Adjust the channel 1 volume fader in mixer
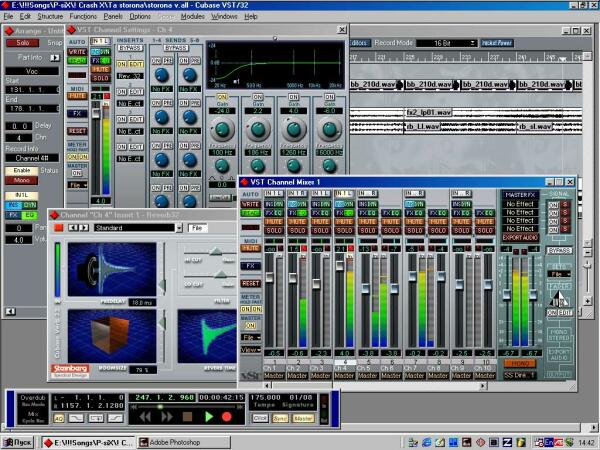Image resolution: width=600 pixels, height=450 pixels. coord(269,277)
